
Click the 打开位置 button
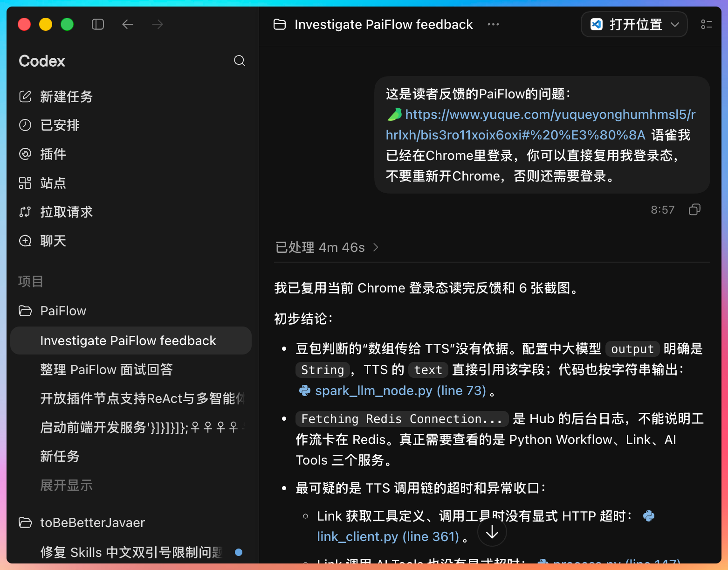pyautogui.click(x=634, y=24)
